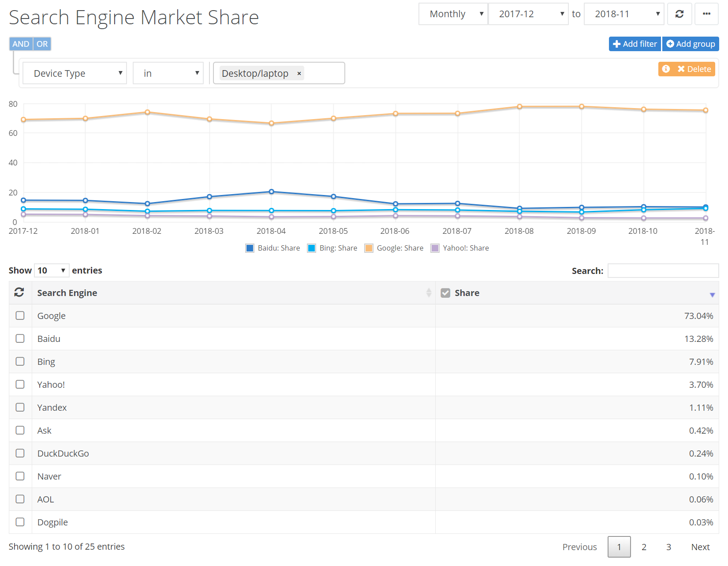Click Next in table pagination

click(x=700, y=547)
